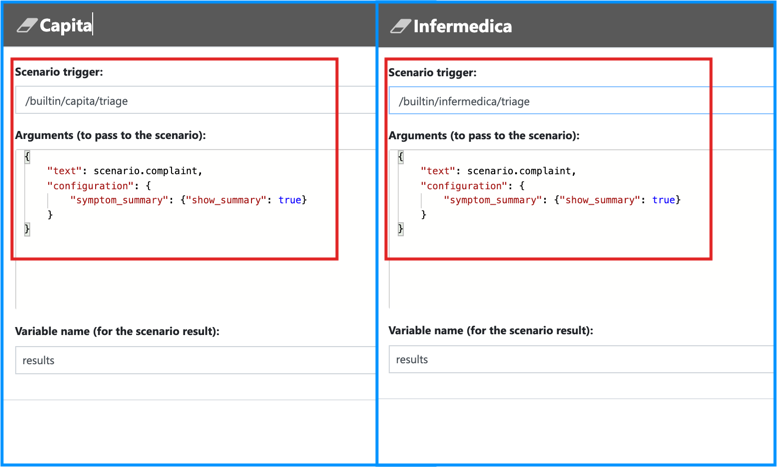Screen dimensions: 777x467
Task: Click "symptom_summary" key in Capita editor
Action: [x=118, y=200]
